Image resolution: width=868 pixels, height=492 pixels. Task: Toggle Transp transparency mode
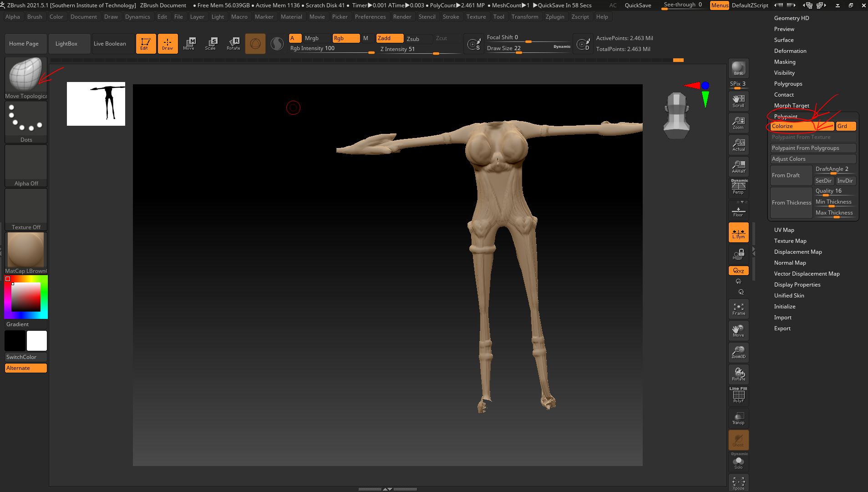click(x=738, y=417)
